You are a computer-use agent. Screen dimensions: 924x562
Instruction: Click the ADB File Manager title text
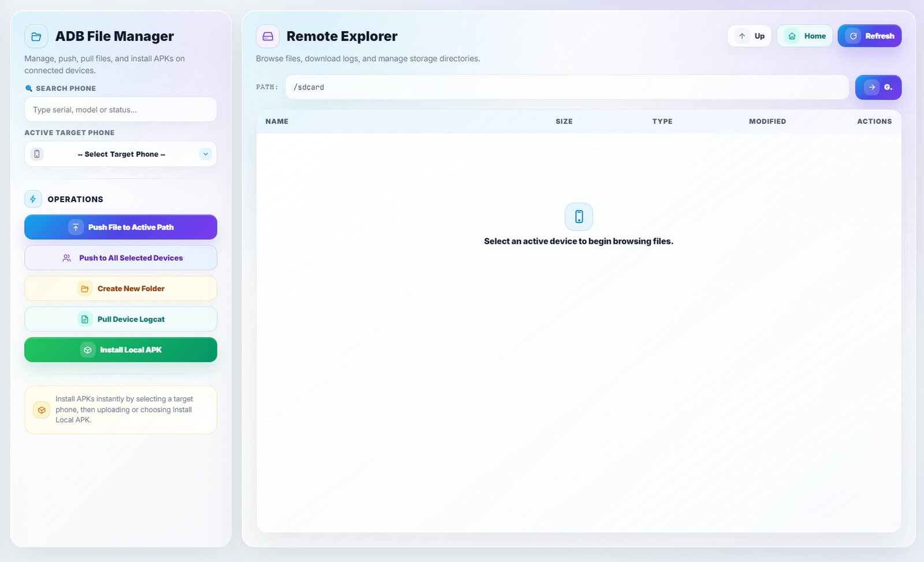point(114,36)
